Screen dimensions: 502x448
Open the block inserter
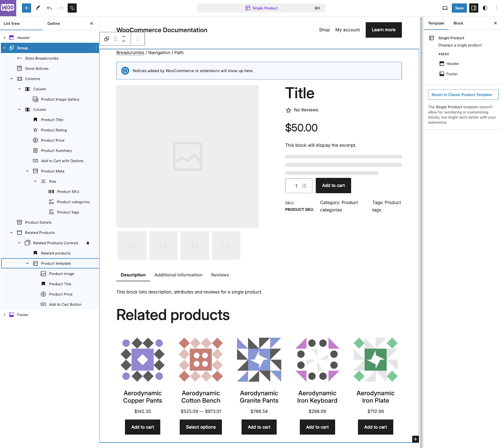(26, 8)
